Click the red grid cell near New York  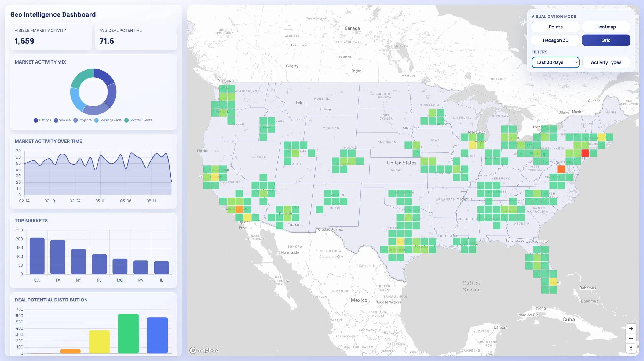(x=585, y=153)
